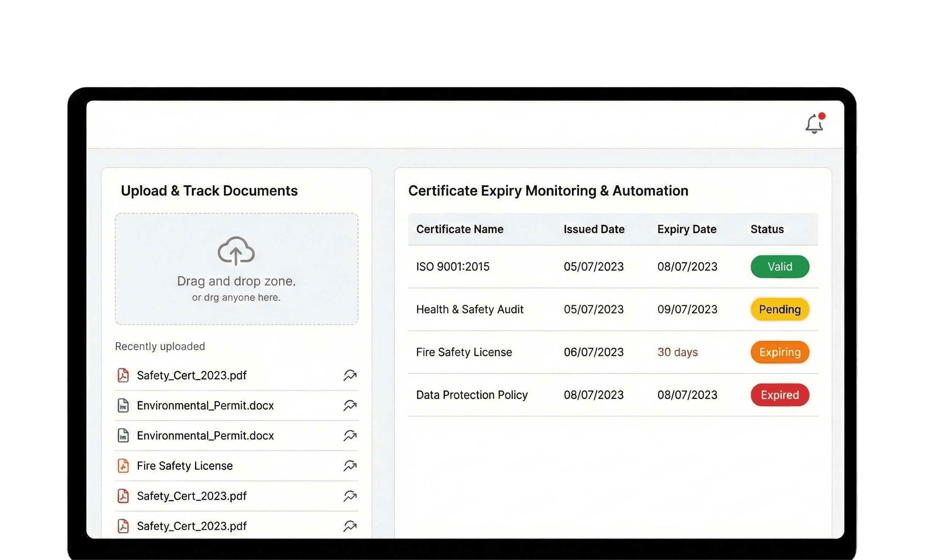Image resolution: width=937 pixels, height=560 pixels.
Task: Click share arrow beside uploaded Fire Safety License
Action: pyautogui.click(x=350, y=466)
